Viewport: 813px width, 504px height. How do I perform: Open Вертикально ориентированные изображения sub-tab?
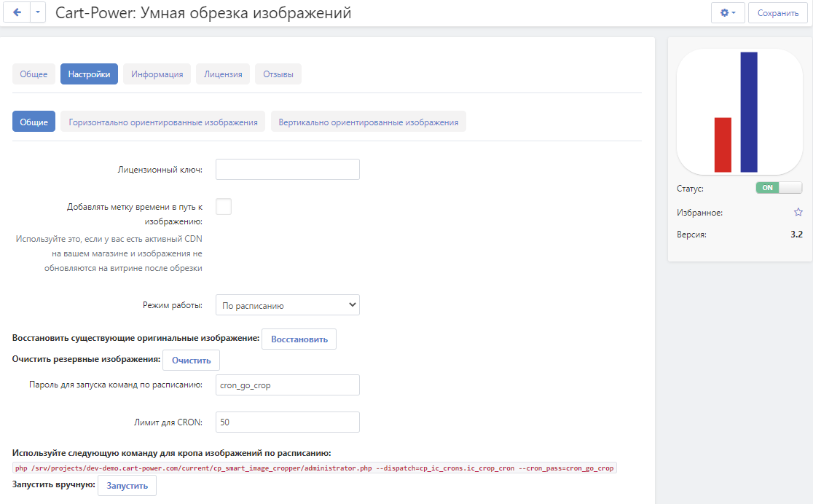(368, 122)
